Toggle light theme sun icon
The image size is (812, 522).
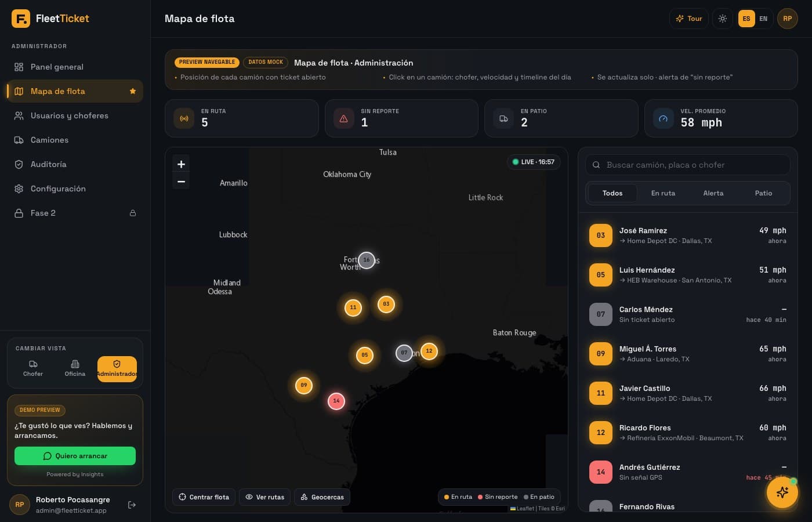[723, 19]
